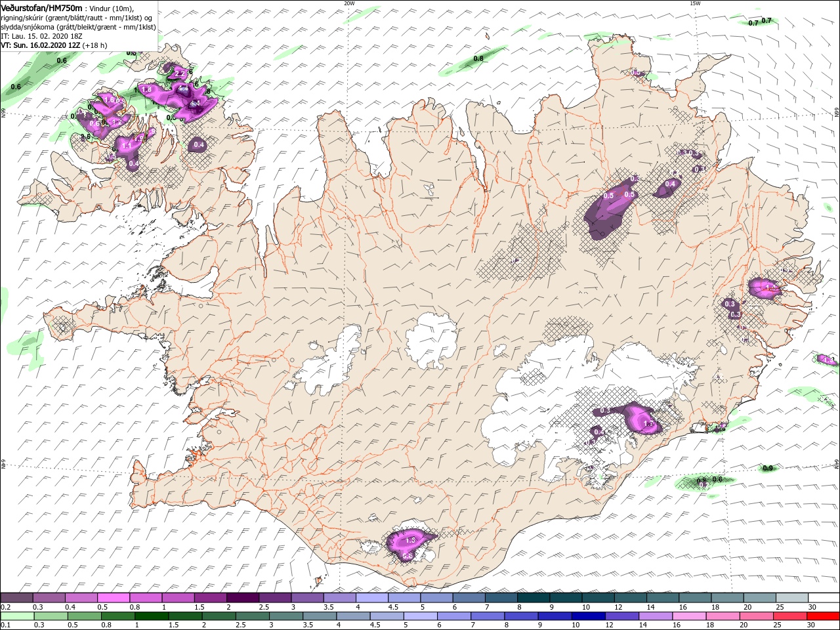The image size is (840, 630).
Task: Select the bright pink 0.5 swatch, top legend row
Action: tap(113, 598)
